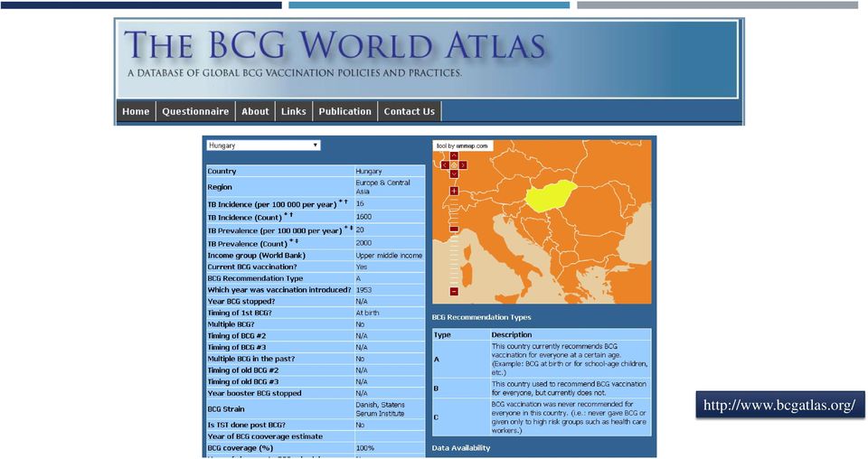
Task: Click the BCG Recommendation Types heading
Action: pos(481,317)
